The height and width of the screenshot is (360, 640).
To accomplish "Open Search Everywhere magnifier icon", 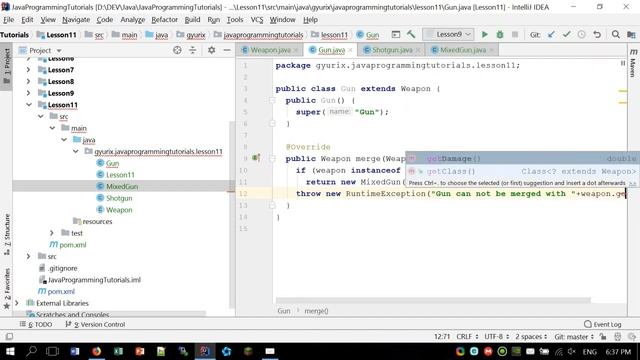I will point(616,35).
